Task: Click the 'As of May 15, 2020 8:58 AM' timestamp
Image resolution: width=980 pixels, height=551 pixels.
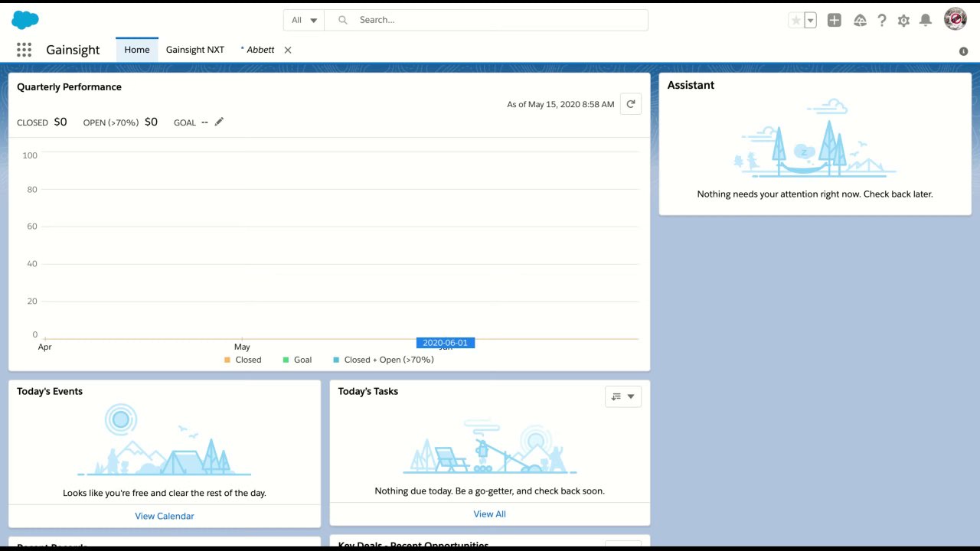Action: 560,104
